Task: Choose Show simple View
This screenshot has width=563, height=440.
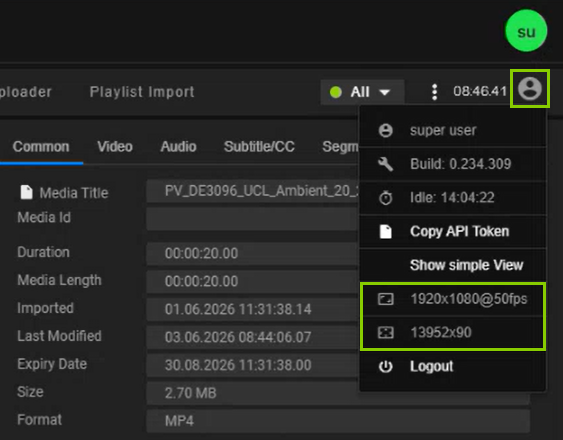Action: [453, 265]
